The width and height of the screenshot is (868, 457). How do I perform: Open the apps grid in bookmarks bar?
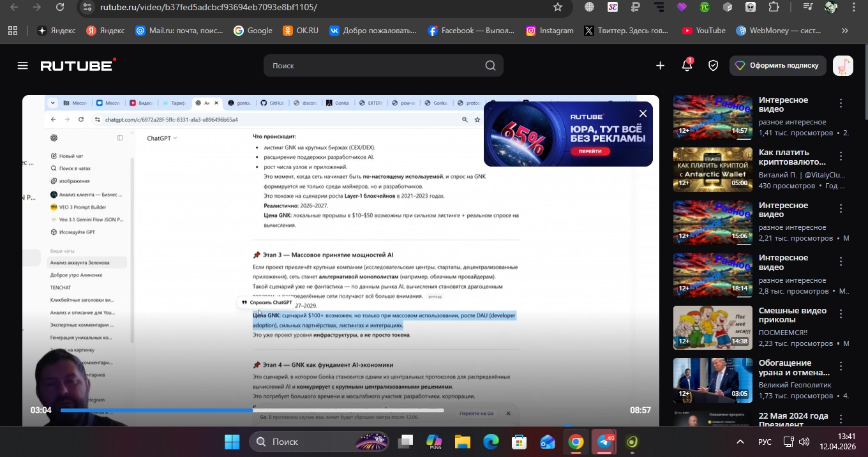(x=13, y=30)
